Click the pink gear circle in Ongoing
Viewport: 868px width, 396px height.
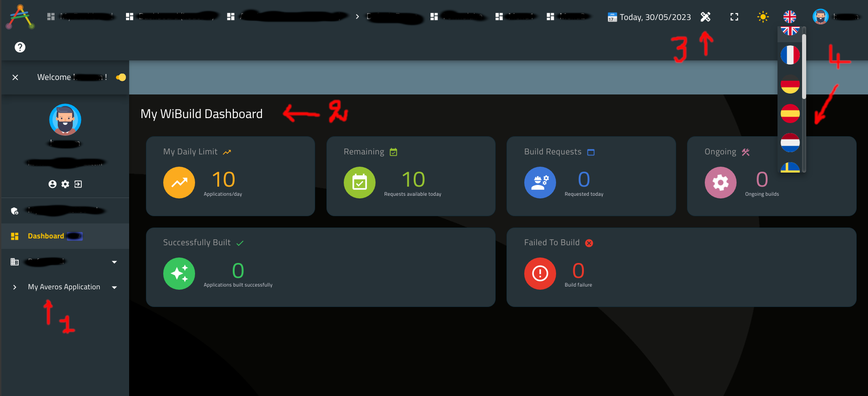tap(721, 183)
